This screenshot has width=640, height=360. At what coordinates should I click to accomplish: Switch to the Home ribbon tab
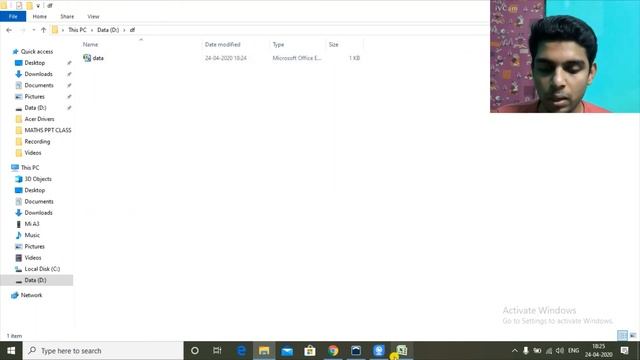tap(40, 16)
